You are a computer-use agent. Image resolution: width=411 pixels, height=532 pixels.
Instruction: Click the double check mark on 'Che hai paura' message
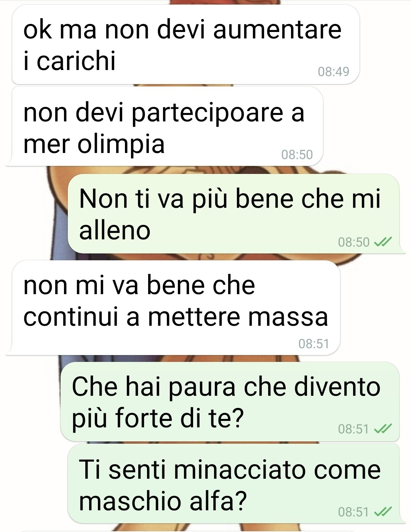[382, 429]
